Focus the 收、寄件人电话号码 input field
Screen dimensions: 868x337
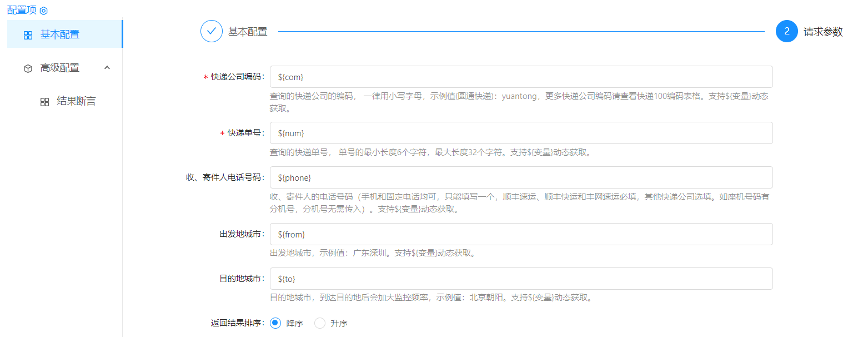tap(521, 177)
